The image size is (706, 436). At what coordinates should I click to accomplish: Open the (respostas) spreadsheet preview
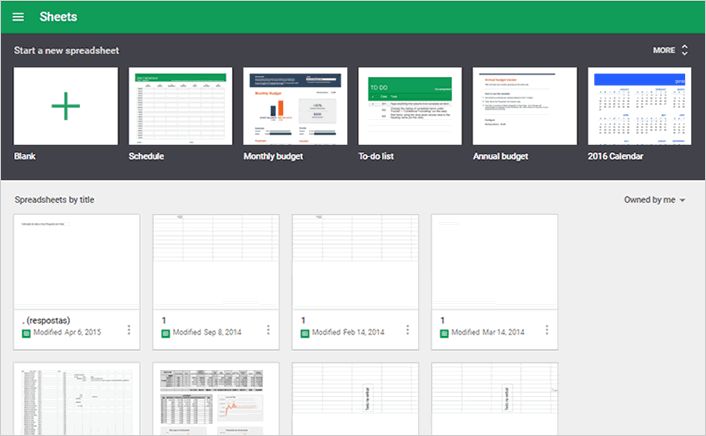(77, 262)
